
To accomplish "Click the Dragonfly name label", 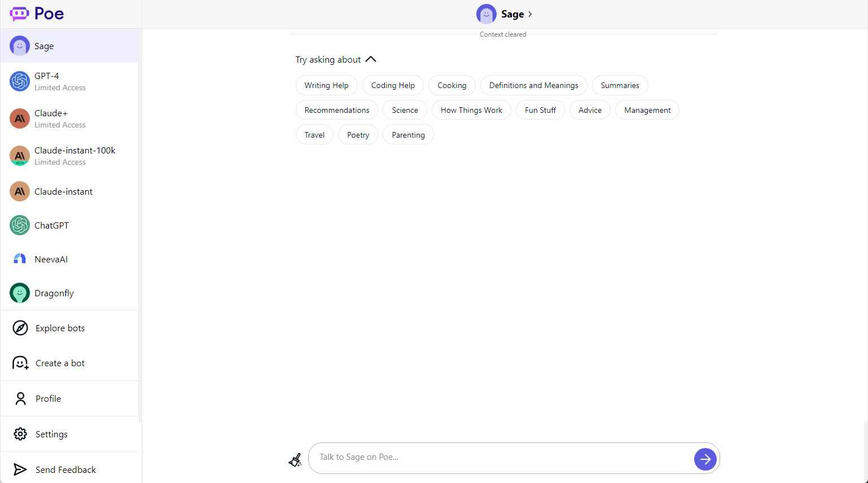I will tap(54, 293).
